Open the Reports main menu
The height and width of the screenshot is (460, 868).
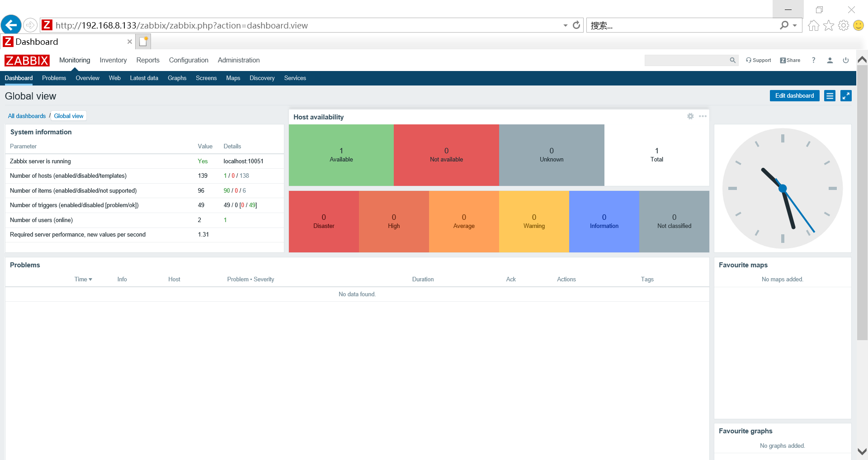click(148, 60)
